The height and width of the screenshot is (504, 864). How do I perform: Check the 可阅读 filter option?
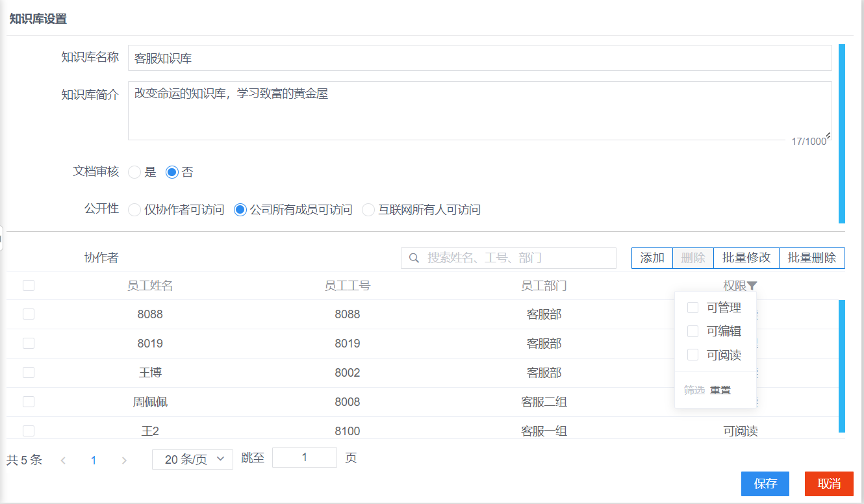click(x=693, y=355)
